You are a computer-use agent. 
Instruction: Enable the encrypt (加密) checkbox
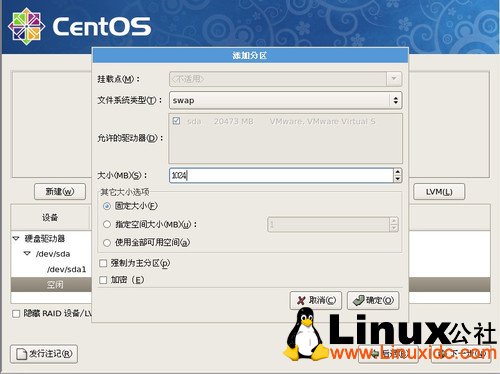[x=103, y=280]
